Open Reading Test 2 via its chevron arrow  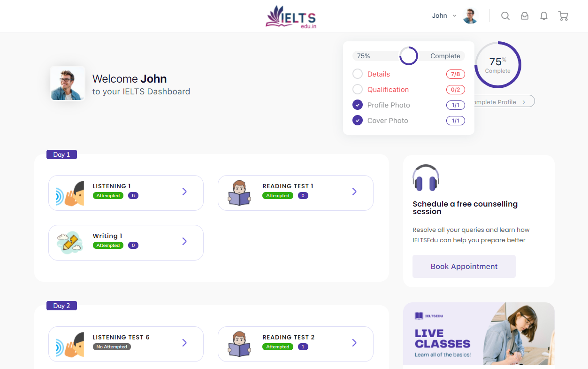[354, 344]
